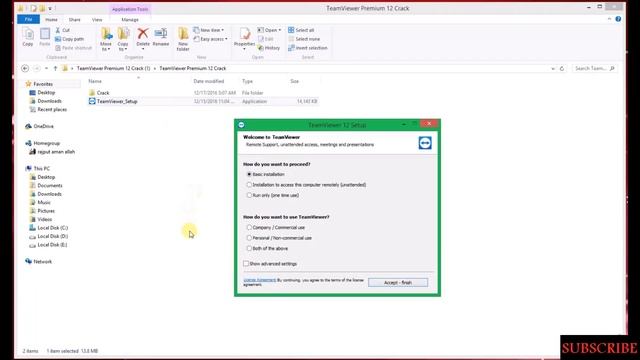Expand the address bar history dropdown
This screenshot has width=640, height=360.
553,69
